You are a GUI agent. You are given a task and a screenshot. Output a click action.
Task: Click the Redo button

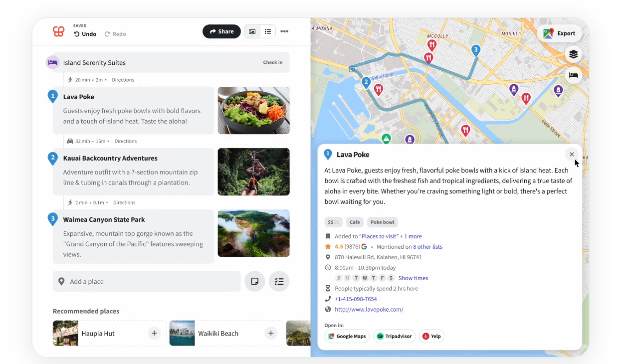[115, 34]
